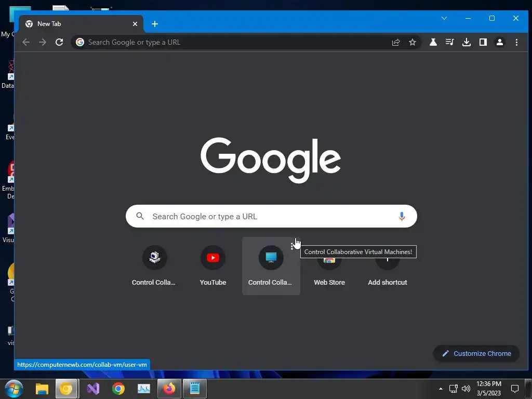Screen dimensions: 532x399
Task: Open Google Chrome taskbar icon
Action: [118, 389]
